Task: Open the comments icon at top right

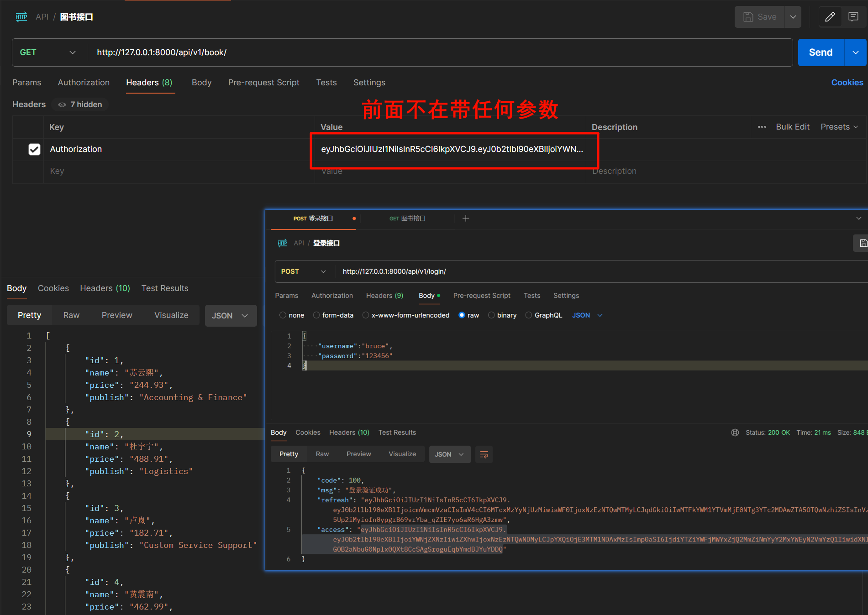Action: point(853,17)
